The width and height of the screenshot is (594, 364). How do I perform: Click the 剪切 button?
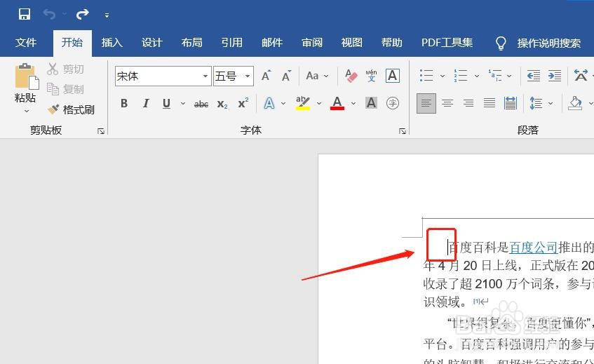65,69
